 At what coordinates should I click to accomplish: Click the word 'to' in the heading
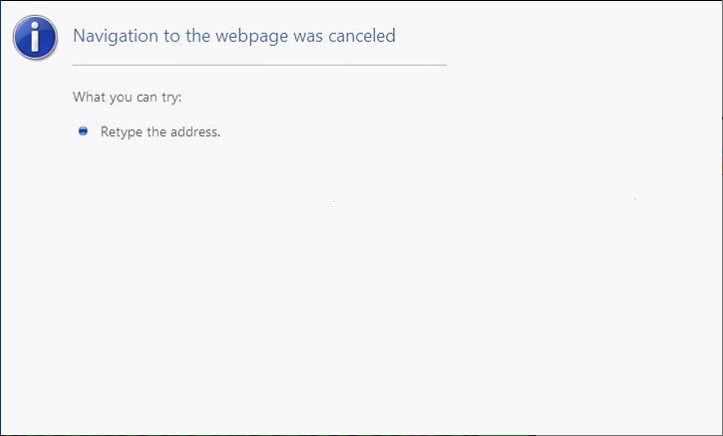172,36
